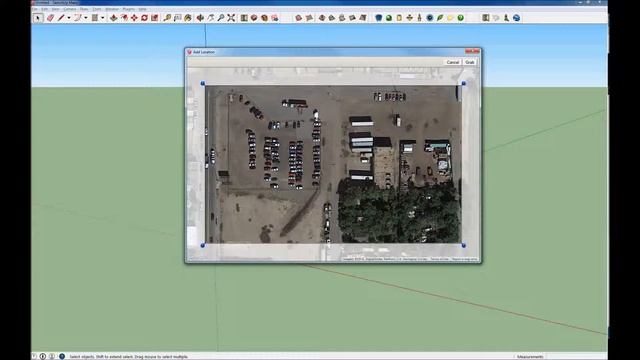
Task: Click the blue globe icon in toolbar
Action: 516,18
